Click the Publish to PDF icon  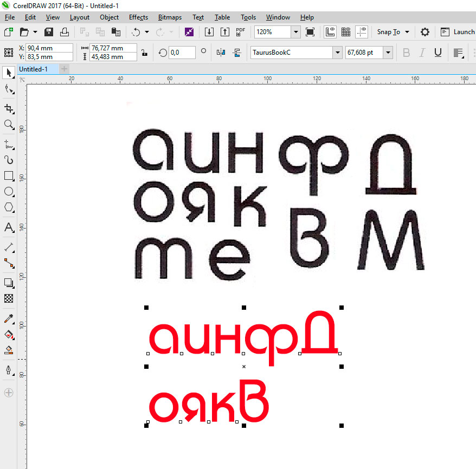241,32
